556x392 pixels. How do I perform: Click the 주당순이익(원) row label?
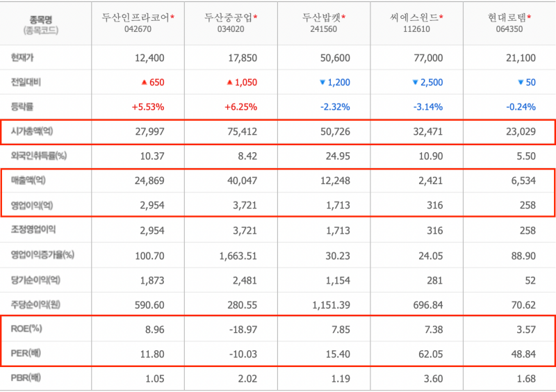tap(35, 304)
